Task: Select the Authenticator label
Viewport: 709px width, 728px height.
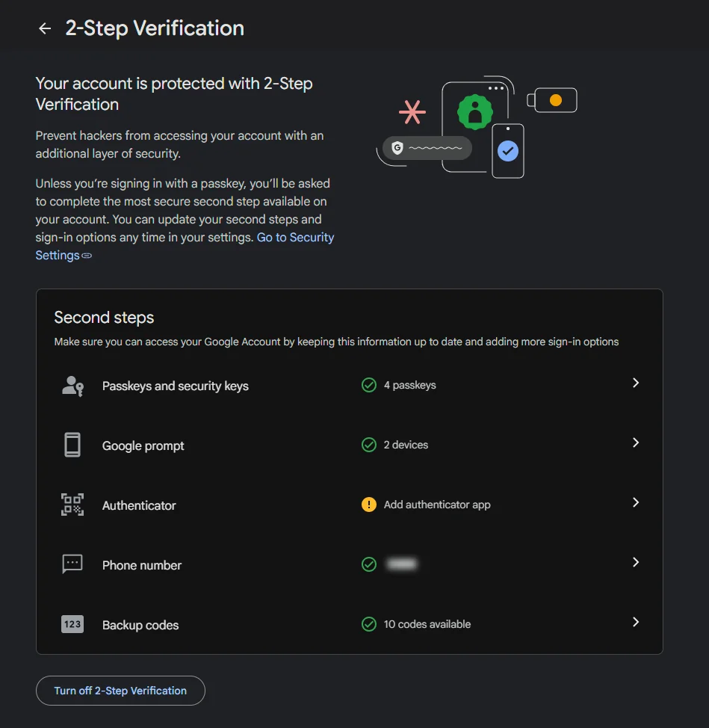Action: click(x=139, y=505)
